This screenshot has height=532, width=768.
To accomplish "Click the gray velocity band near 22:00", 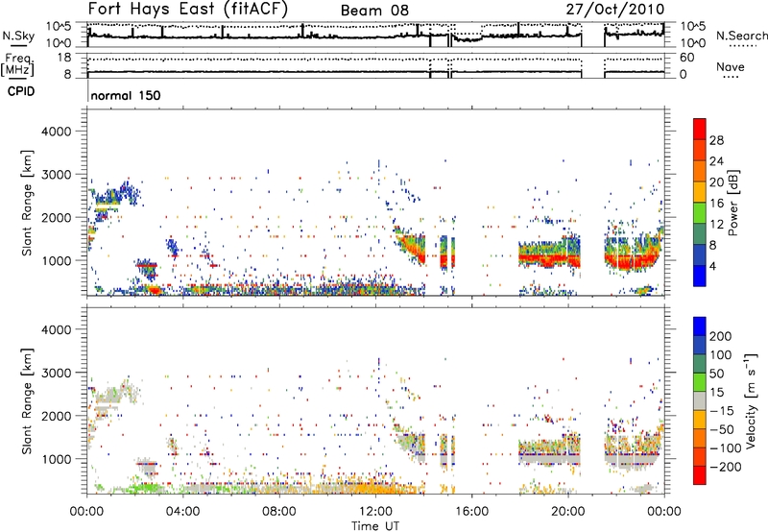I will (x=630, y=462).
